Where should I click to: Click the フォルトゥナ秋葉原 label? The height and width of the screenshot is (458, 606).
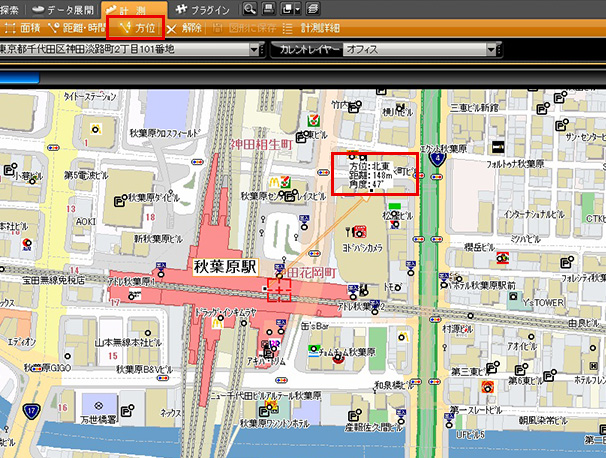point(515,165)
